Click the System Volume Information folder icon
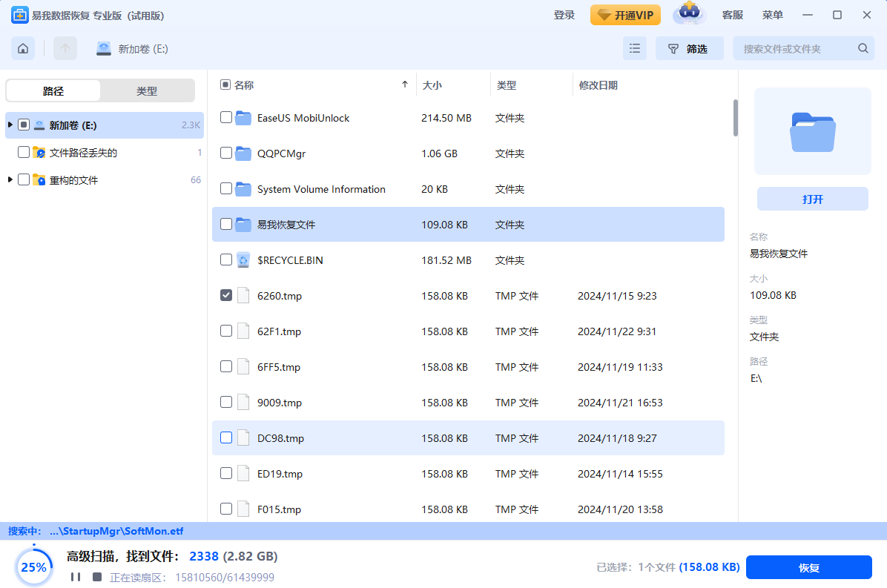This screenshot has height=588, width=887. (243, 189)
